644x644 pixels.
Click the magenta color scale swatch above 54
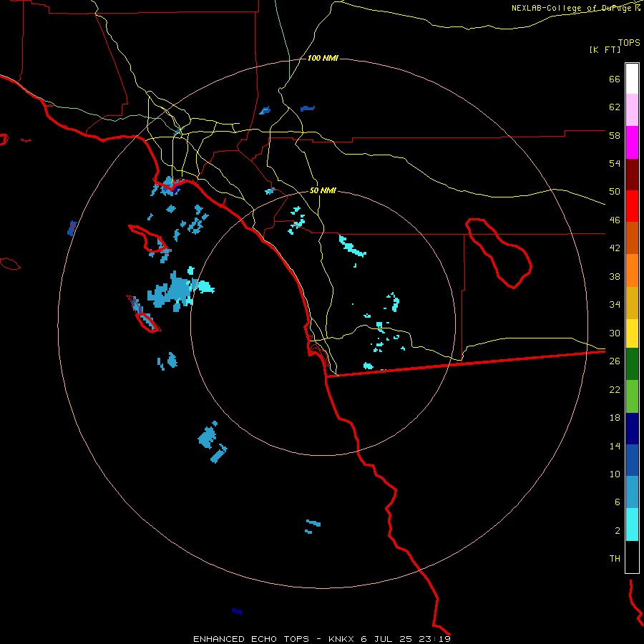coord(632,142)
